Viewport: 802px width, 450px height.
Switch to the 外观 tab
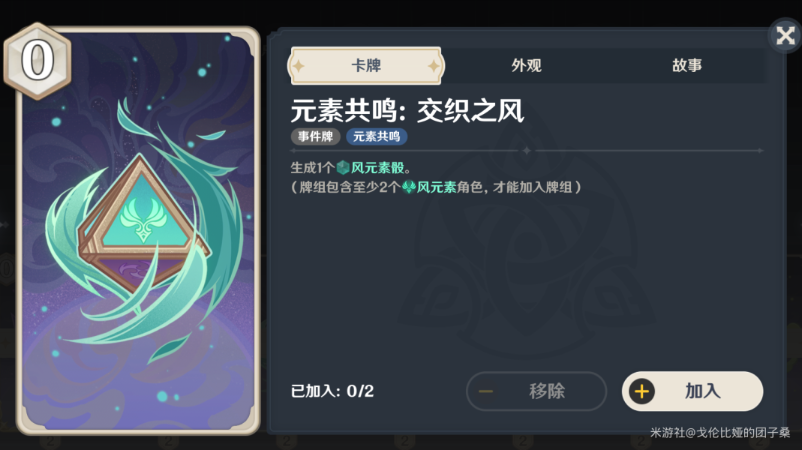click(526, 65)
